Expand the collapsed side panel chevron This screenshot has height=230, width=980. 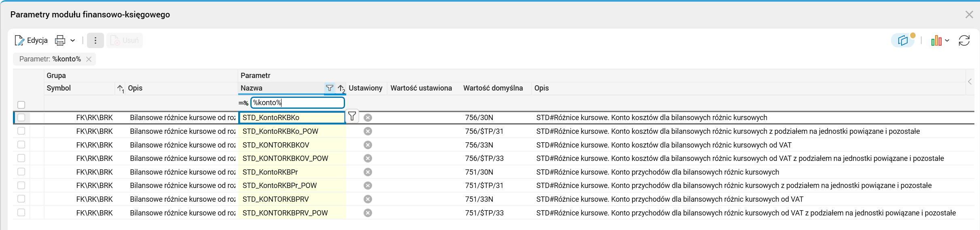tap(970, 82)
